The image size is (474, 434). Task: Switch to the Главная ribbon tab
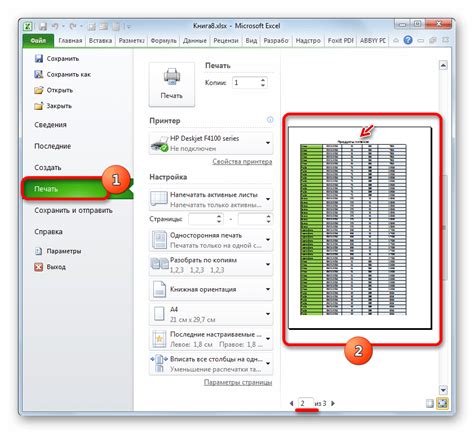tap(70, 41)
